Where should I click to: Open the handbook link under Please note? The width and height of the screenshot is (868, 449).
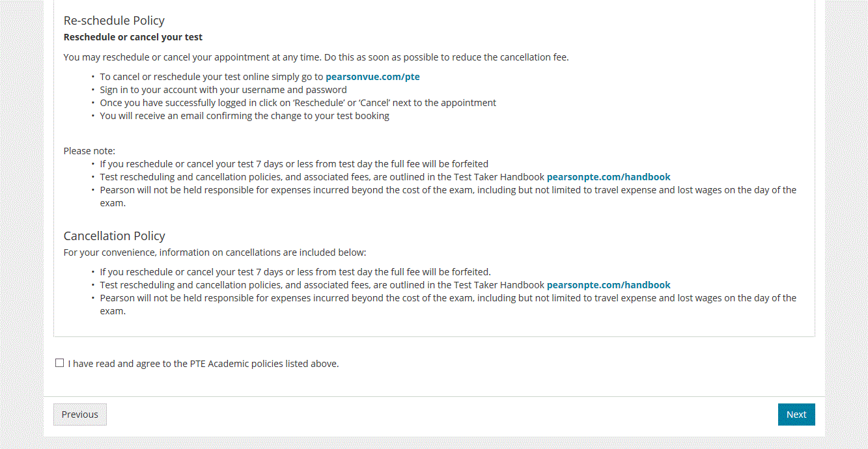(x=608, y=177)
